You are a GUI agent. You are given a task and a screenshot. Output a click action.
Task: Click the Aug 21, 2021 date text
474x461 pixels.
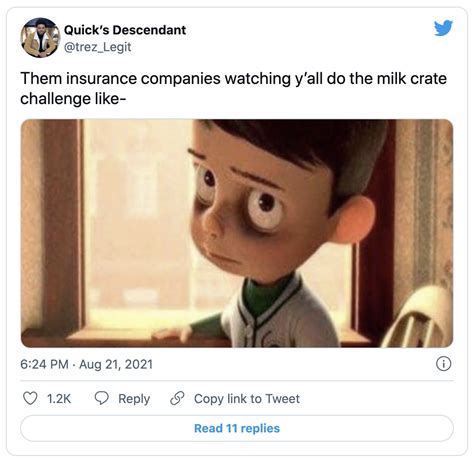116,364
